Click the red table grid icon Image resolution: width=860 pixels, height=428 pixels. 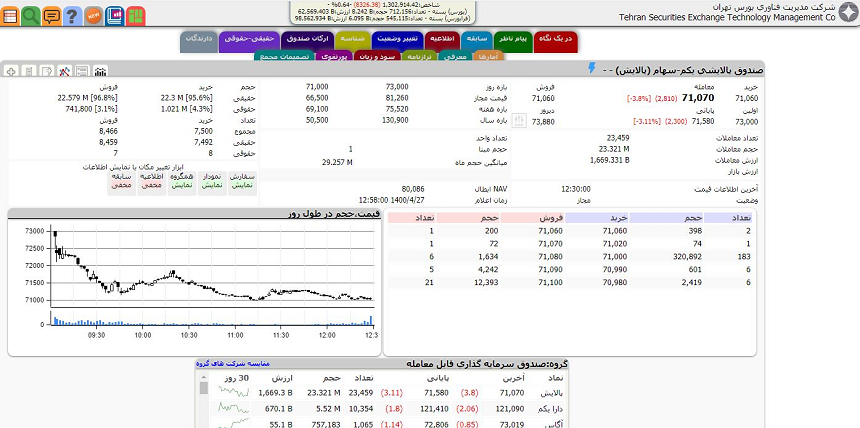coord(11,15)
